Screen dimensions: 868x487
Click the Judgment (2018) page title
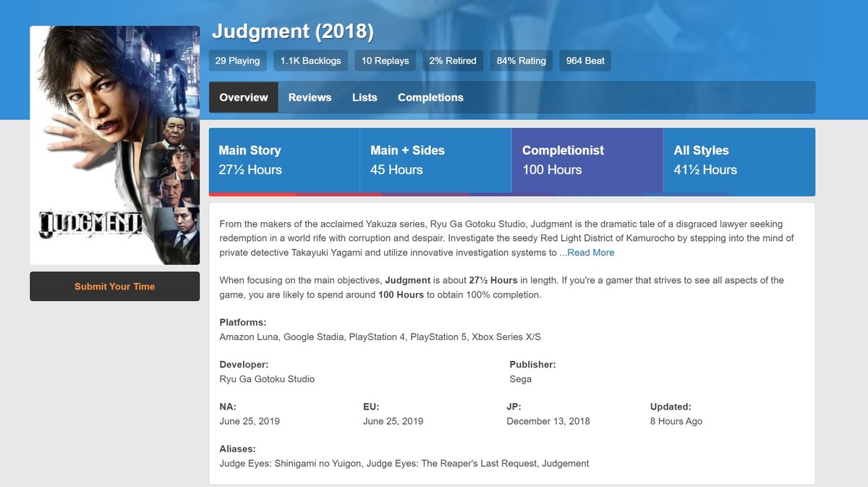tap(292, 31)
